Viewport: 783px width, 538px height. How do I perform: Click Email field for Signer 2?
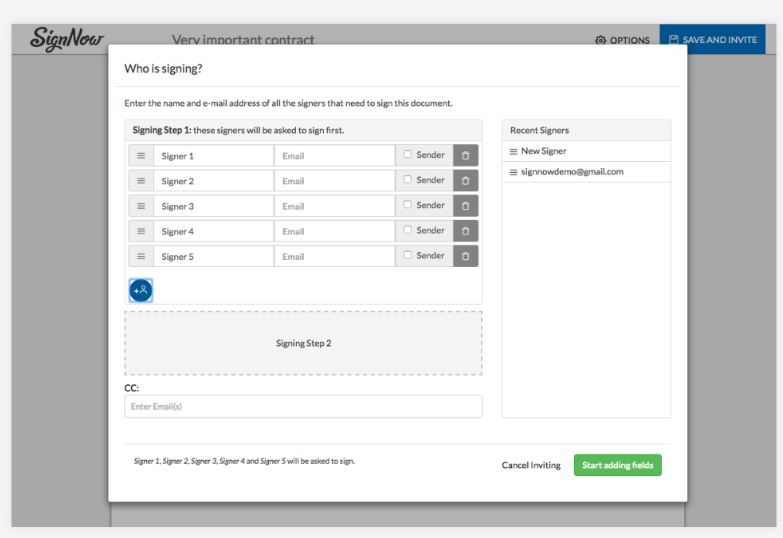pyautogui.click(x=334, y=181)
